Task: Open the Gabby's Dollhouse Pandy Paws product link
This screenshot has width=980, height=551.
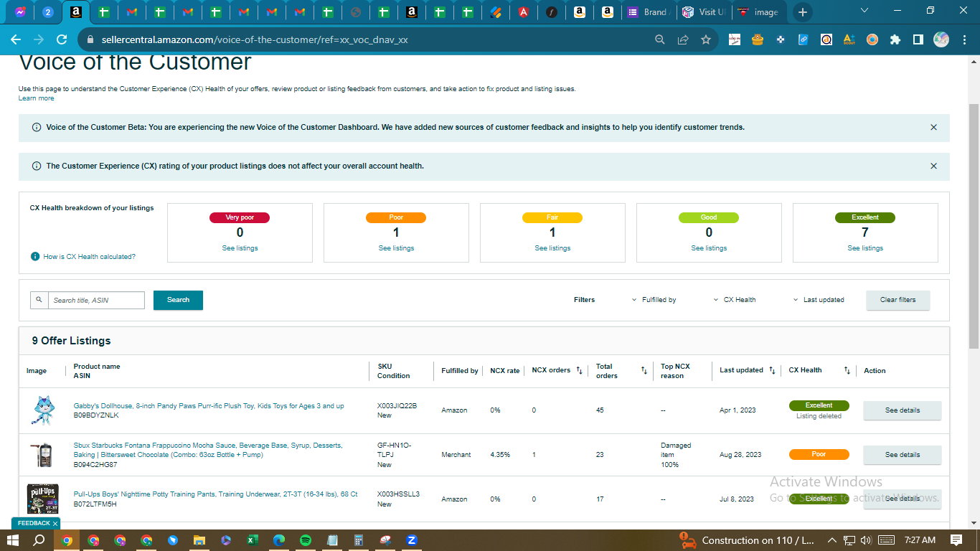Action: tap(209, 406)
